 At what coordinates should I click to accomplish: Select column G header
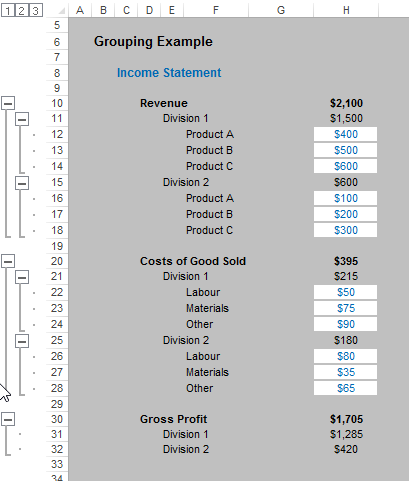point(281,10)
